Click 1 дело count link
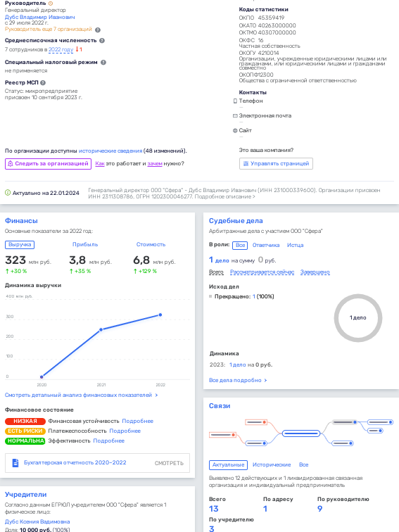 click(x=219, y=260)
